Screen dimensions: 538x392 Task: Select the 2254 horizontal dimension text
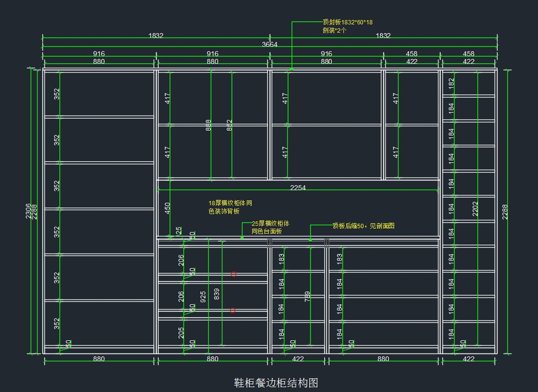(298, 188)
